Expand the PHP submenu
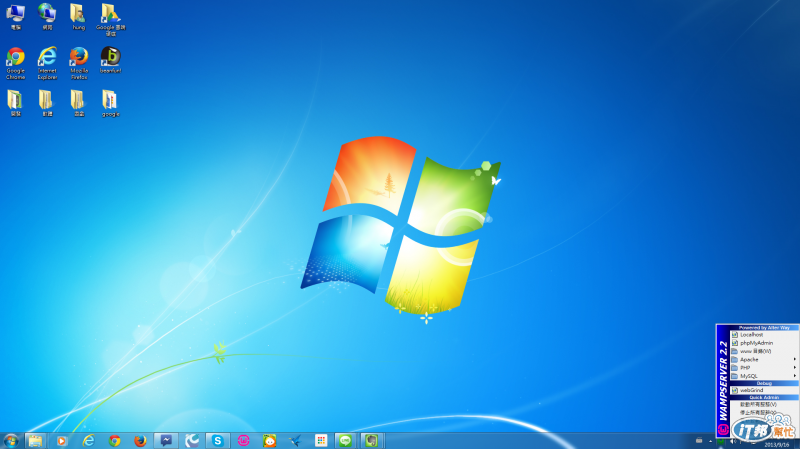Screen dimensions: 800x449 pyautogui.click(x=764, y=367)
